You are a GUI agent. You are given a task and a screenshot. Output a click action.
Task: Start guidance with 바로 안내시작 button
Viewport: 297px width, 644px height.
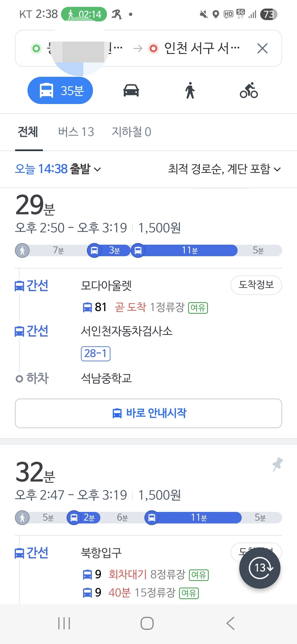pyautogui.click(x=148, y=413)
